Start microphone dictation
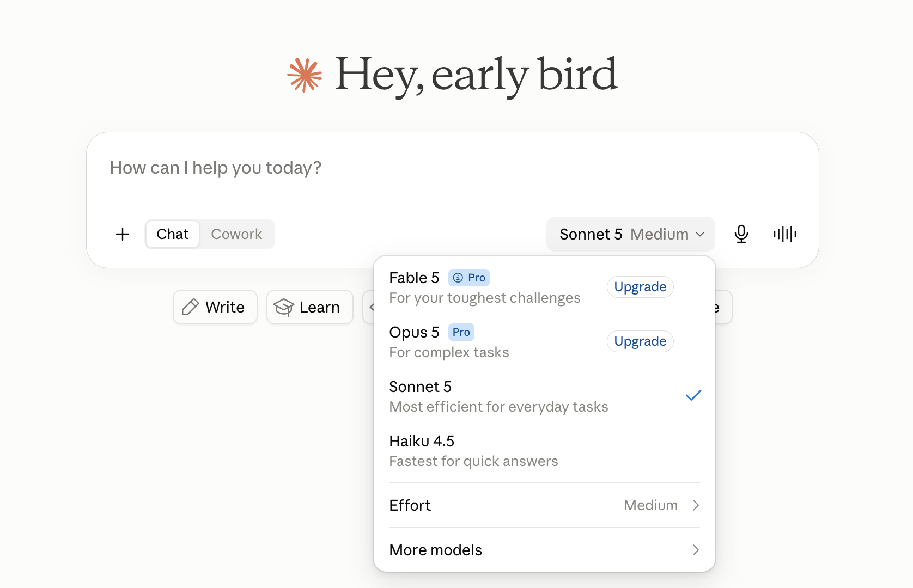 coord(741,234)
